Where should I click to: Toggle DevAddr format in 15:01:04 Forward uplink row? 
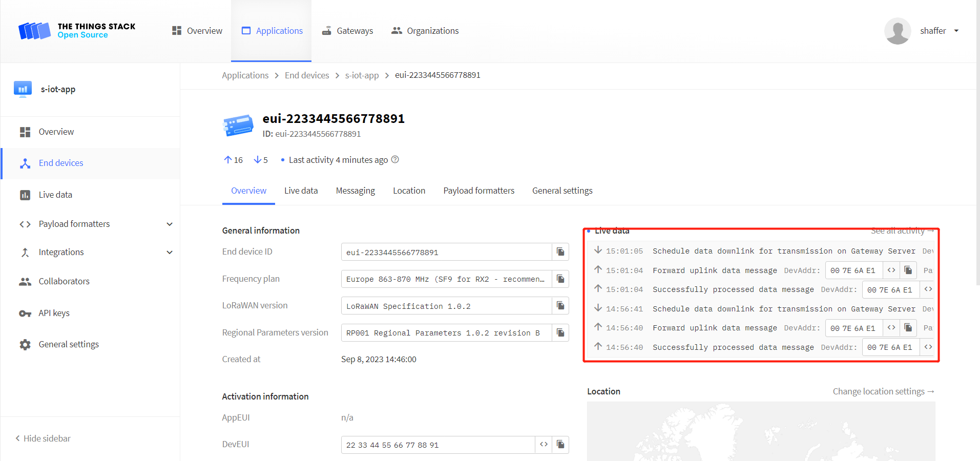click(x=891, y=270)
